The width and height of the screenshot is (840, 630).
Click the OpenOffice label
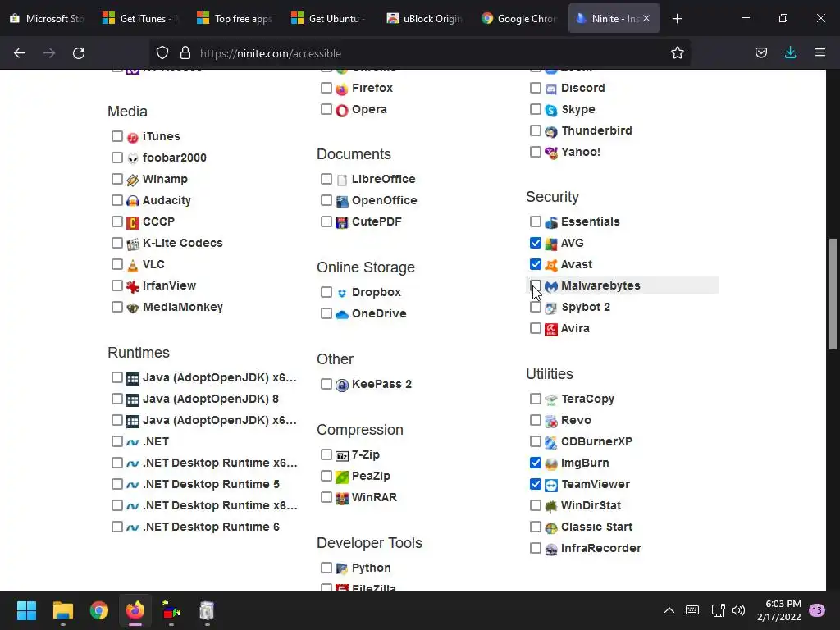pyautogui.click(x=384, y=200)
